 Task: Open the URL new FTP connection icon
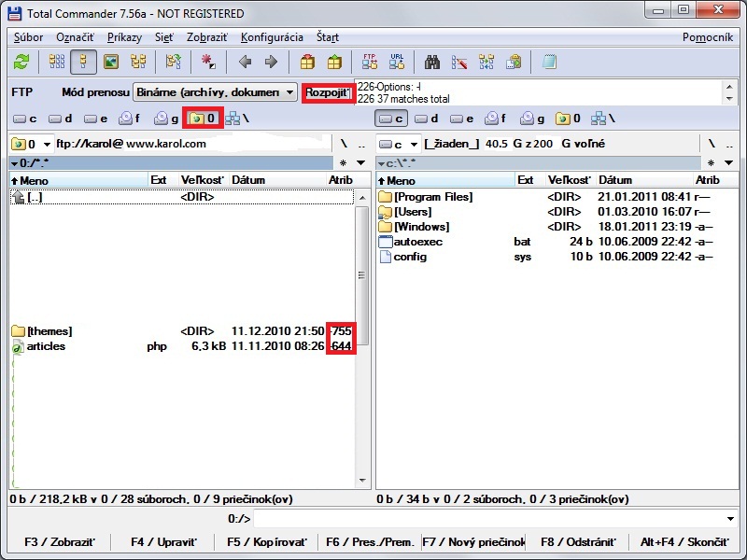click(397, 62)
